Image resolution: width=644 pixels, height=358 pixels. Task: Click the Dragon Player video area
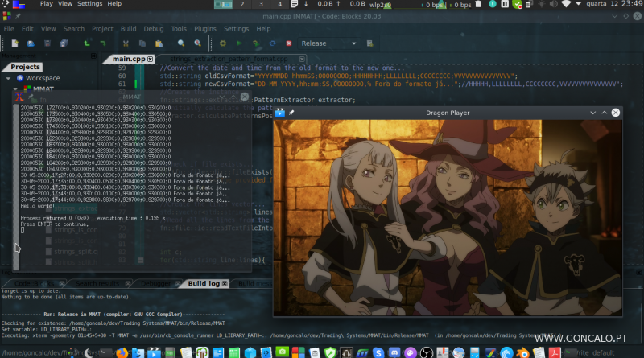click(x=448, y=217)
